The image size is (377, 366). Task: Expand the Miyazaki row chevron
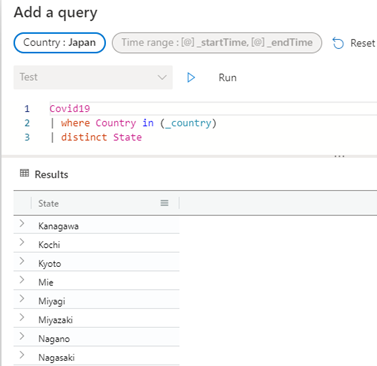point(22,317)
